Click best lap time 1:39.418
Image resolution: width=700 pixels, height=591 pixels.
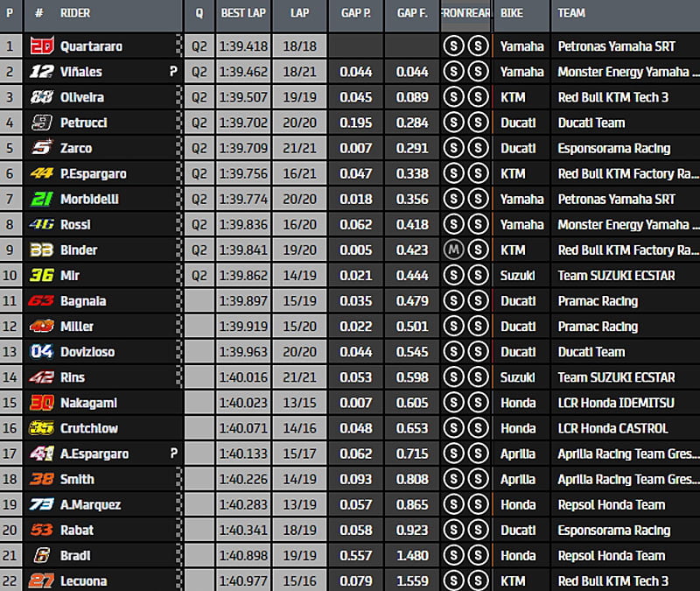[243, 46]
